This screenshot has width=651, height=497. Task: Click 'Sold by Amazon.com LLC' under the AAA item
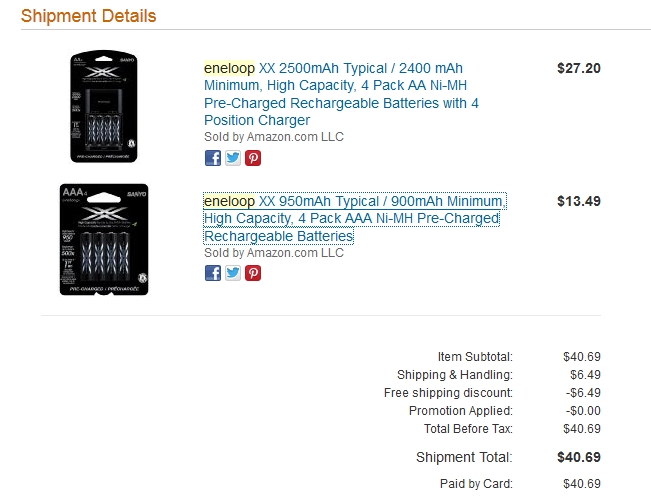273,253
